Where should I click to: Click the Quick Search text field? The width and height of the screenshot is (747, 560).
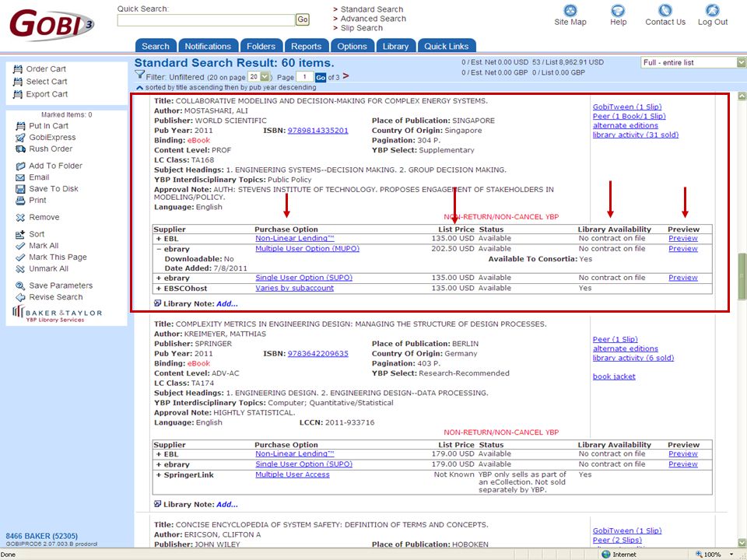coord(206,20)
